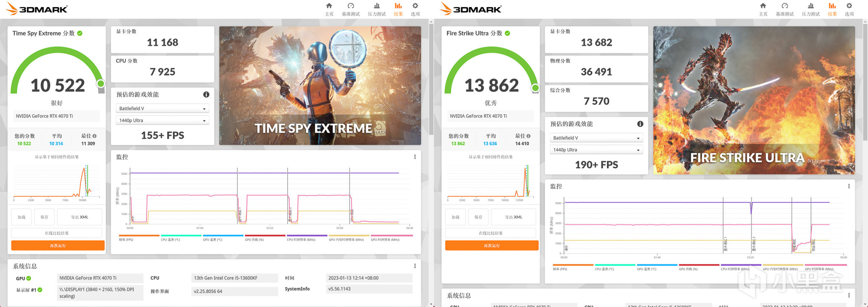Open Battlefield V dropdown in Time Spy window
Screen dimensions: 868x307
[162, 108]
